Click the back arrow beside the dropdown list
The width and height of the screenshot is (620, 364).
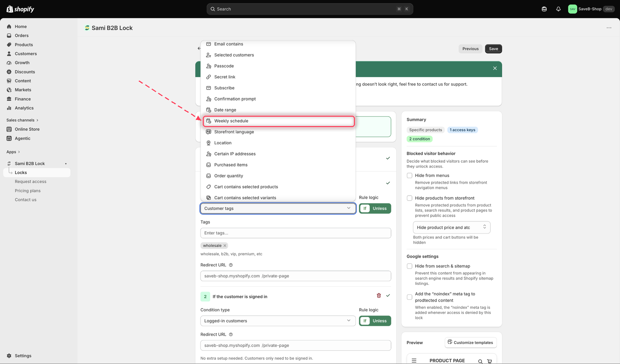[x=199, y=48]
